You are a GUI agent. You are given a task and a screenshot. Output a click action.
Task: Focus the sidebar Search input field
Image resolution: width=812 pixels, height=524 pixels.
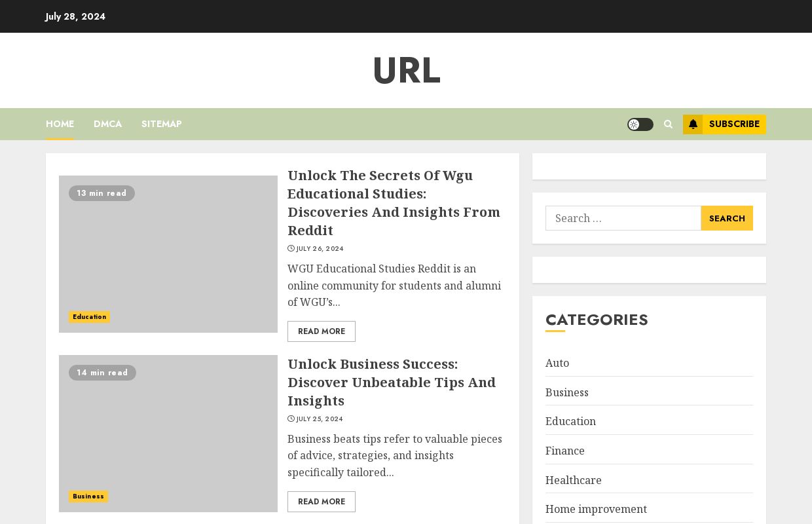coord(623,218)
